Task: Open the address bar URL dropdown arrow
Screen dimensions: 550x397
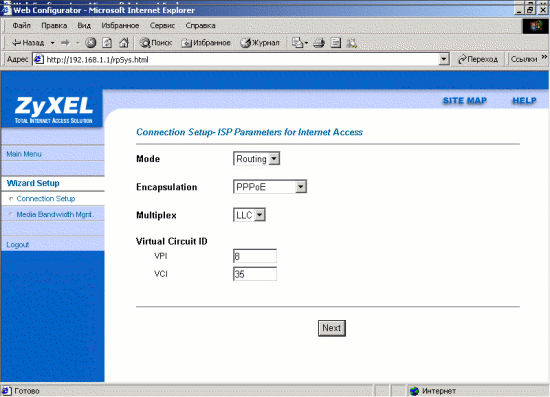Action: 444,59
